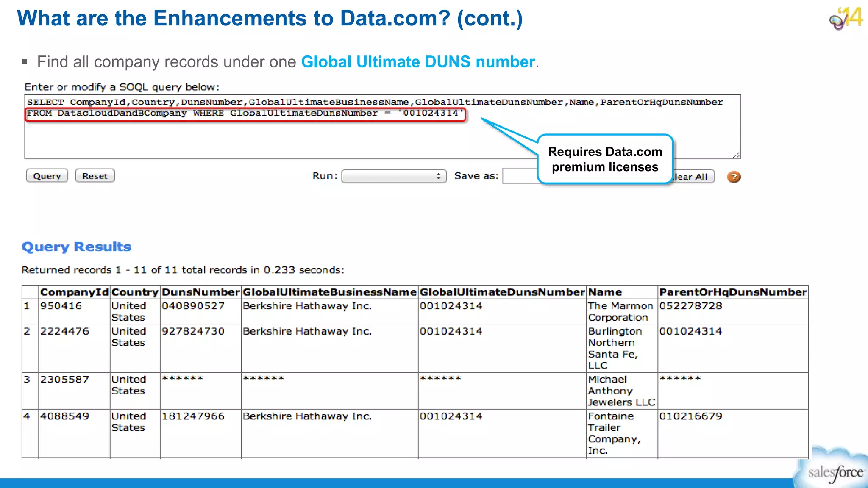This screenshot has height=488, width=868.
Task: Click the resize grip of query box
Action: click(x=736, y=155)
